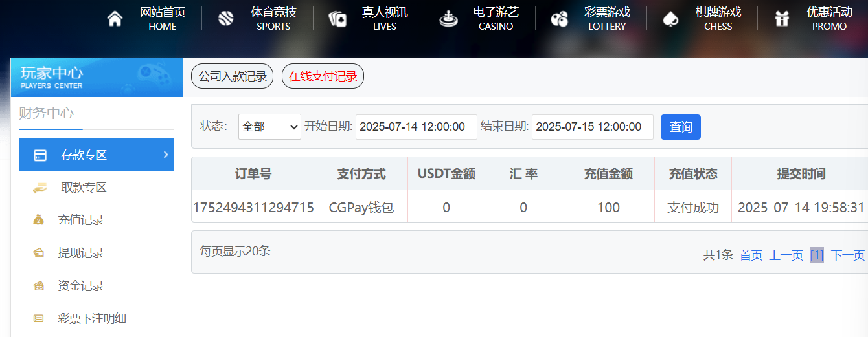Click the casino joystick icon

click(448, 19)
